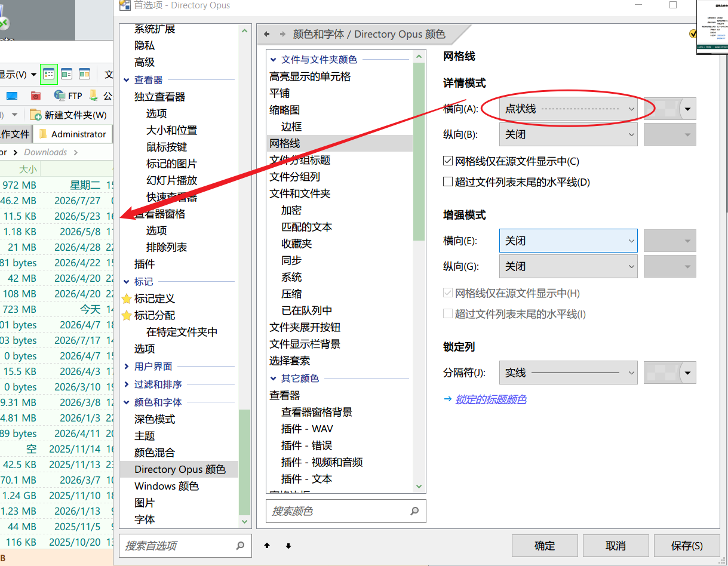Collapse the 标记 section in the page tree
The image size is (728, 566).
tap(127, 281)
